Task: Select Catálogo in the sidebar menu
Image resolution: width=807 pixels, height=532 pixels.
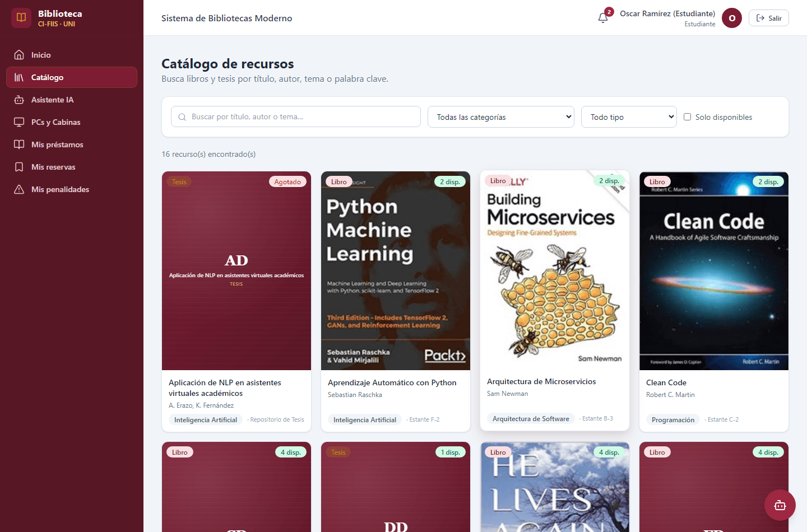Action: [x=72, y=77]
